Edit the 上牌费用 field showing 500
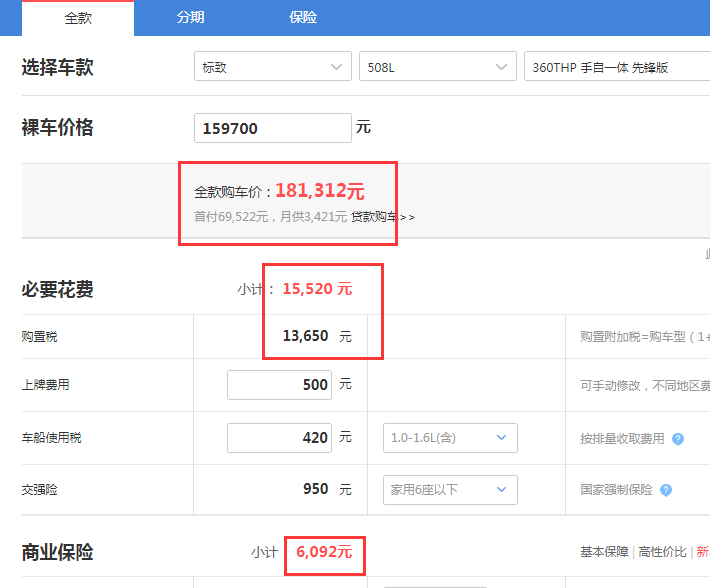This screenshot has width=710, height=588. click(279, 385)
